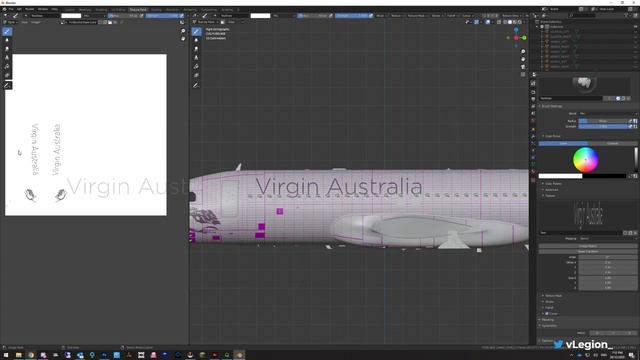640x360 pixels.
Task: Select the Smear tool in the image editor toolbar
Action: tap(7, 49)
